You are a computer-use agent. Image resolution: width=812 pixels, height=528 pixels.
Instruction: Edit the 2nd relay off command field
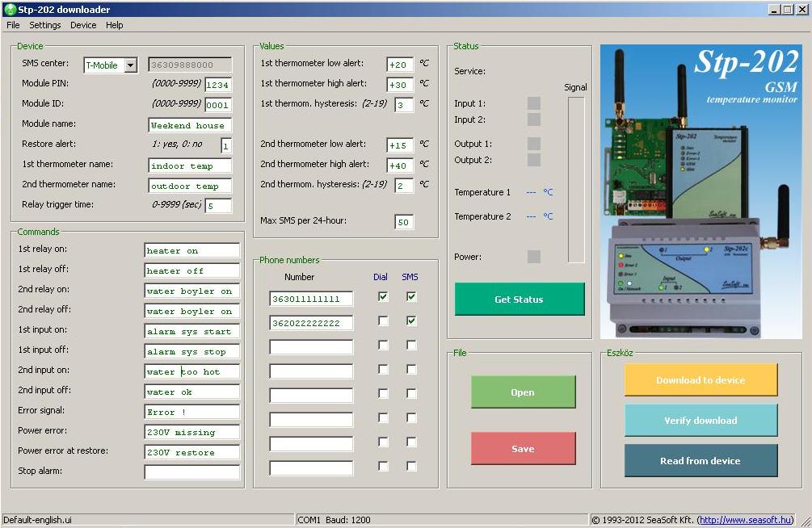[192, 311]
